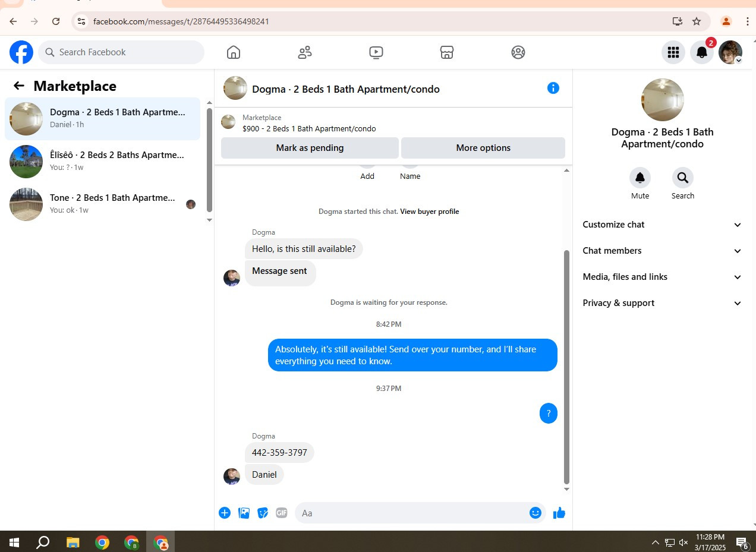Viewport: 756px width, 552px height.
Task: Click the conversation list scrollbar
Action: (x=209, y=159)
